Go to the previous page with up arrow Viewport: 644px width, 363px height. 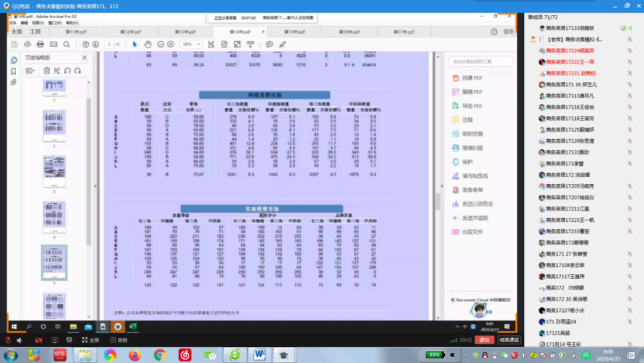(x=86, y=44)
